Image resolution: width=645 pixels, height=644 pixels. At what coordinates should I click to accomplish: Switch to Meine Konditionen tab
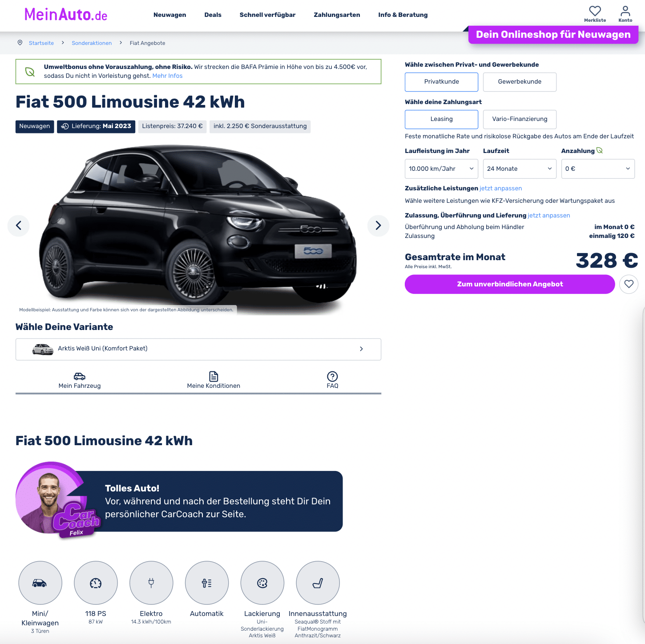click(x=214, y=380)
